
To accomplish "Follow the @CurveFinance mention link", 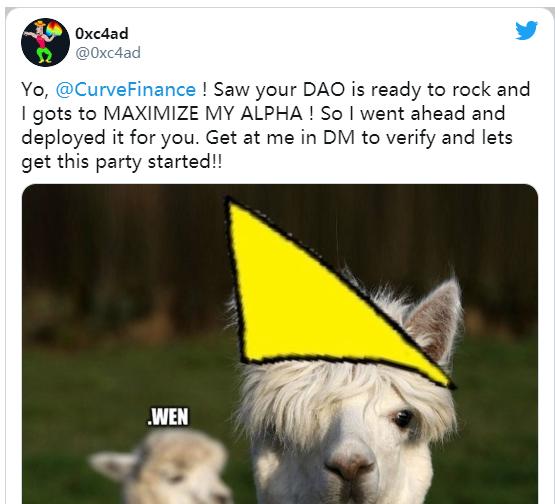I will click(126, 89).
